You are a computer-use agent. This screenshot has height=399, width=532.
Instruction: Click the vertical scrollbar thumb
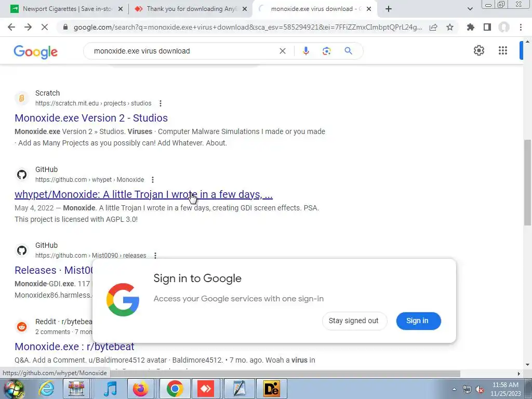(x=527, y=182)
